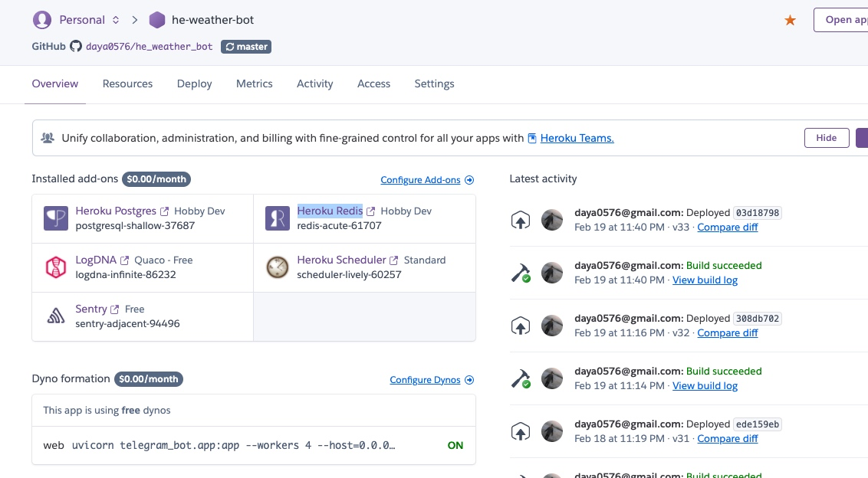Hide the Heroku Teams banner
Image resolution: width=868 pixels, height=478 pixels.
pos(826,138)
